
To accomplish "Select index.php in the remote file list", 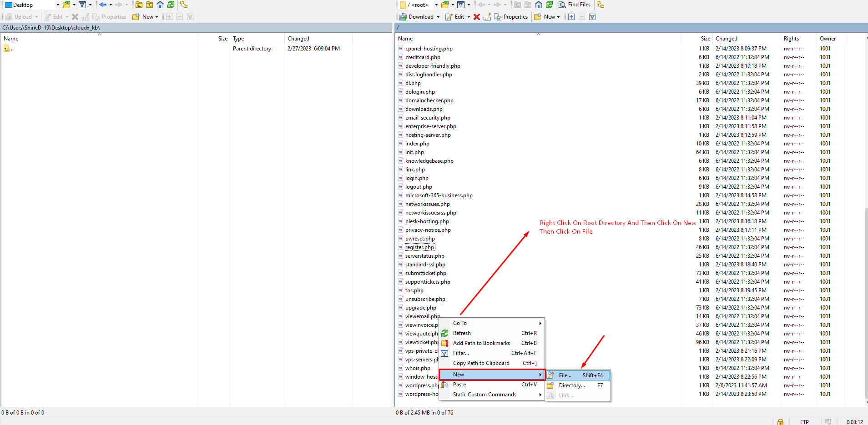I will click(417, 144).
